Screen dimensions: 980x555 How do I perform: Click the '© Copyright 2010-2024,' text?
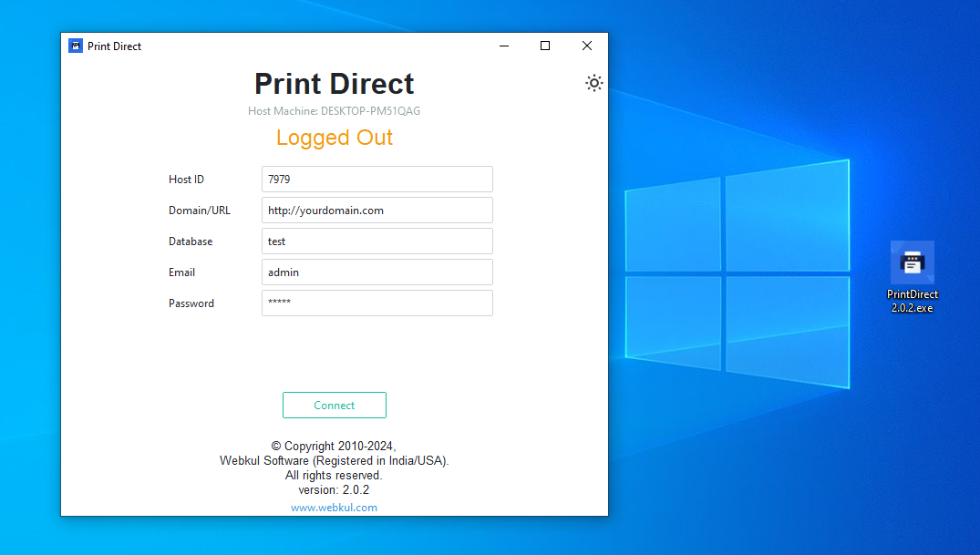point(334,447)
